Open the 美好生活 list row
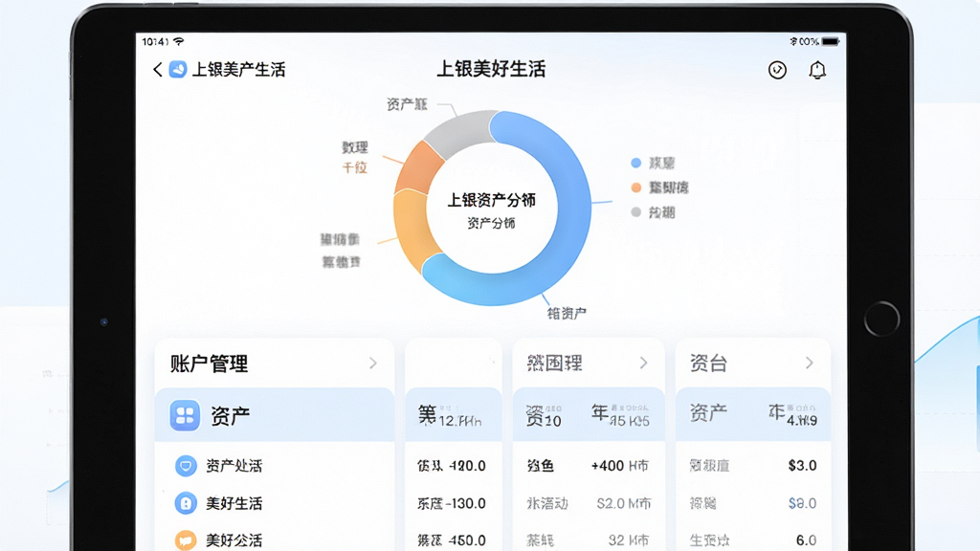The height and width of the screenshot is (551, 980). point(275,503)
